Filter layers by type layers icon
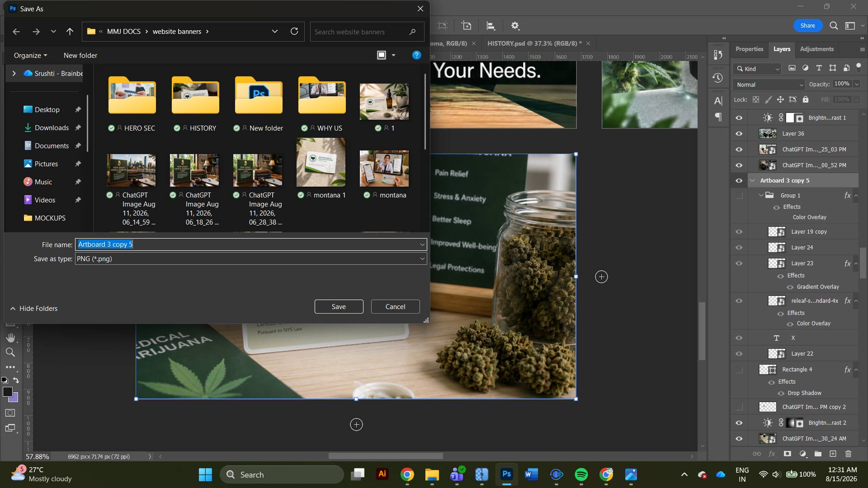Viewport: 868px width, 488px height. 819,68
